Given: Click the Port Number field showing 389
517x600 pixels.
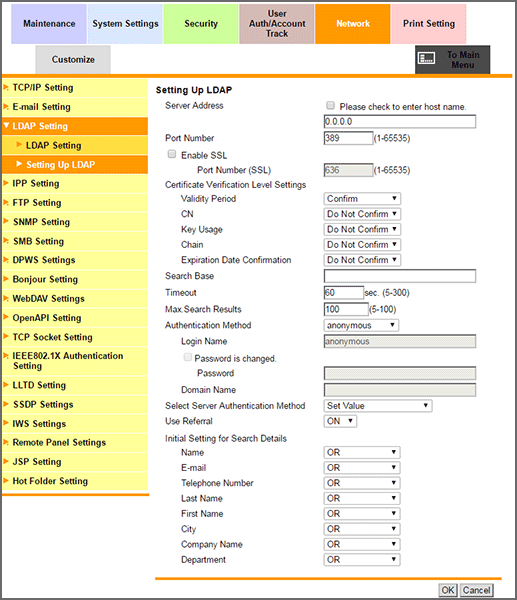Looking at the screenshot, I should click(348, 138).
